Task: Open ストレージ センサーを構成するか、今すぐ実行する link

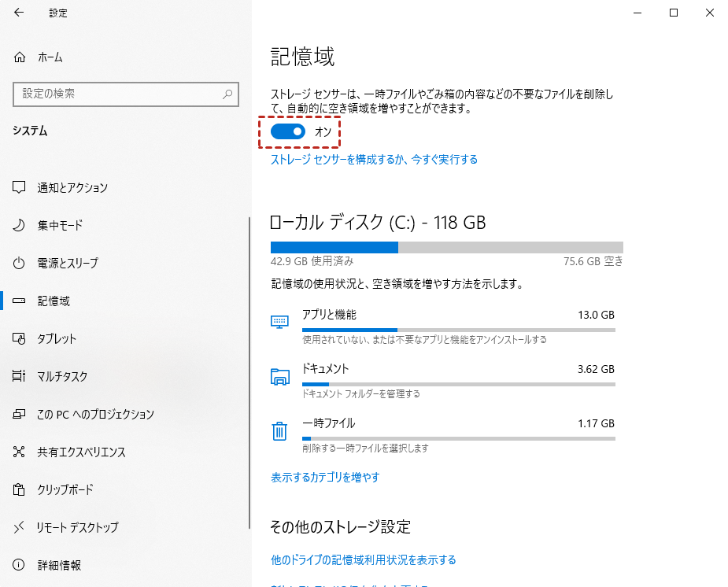Action: tap(374, 160)
